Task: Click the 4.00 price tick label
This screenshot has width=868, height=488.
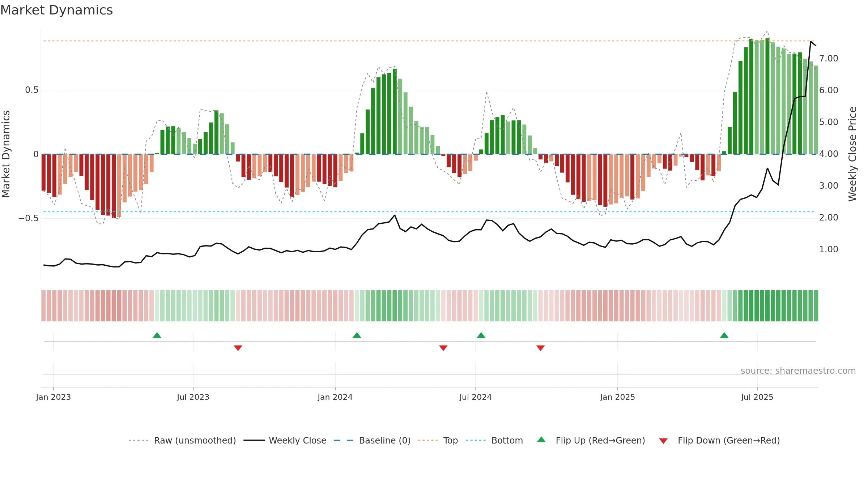Action: tap(829, 154)
